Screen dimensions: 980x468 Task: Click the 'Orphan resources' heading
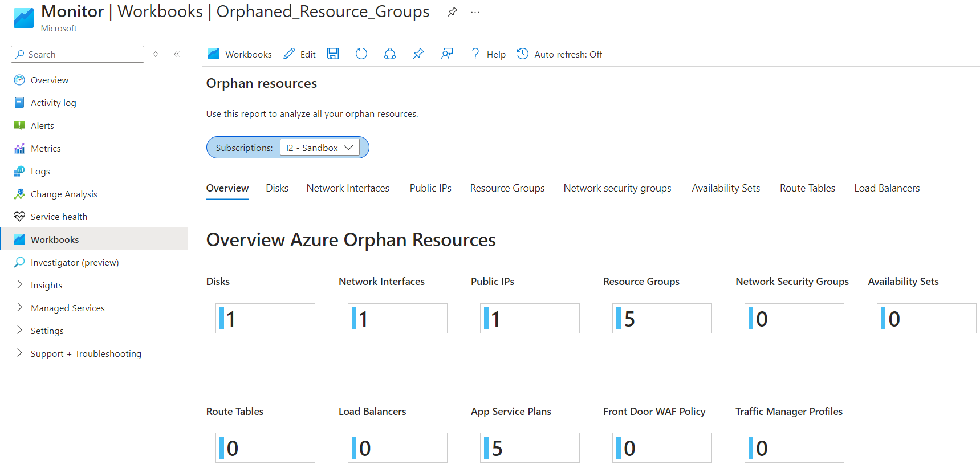click(x=262, y=83)
